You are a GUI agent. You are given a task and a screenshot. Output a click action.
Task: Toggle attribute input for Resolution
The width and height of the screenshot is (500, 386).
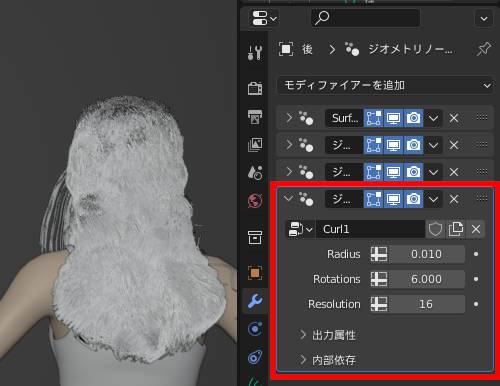click(x=379, y=304)
